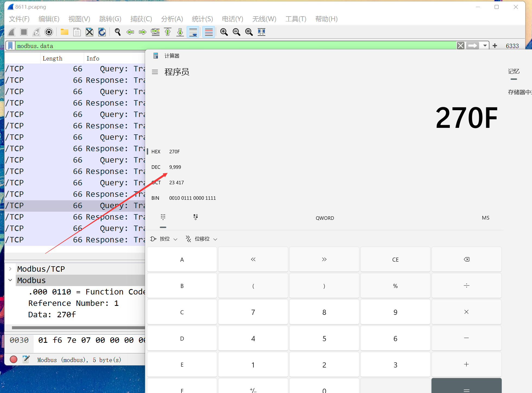Image resolution: width=532 pixels, height=393 pixels.
Task: Open the 位移位 bit shift dropdown
Action: (x=202, y=239)
